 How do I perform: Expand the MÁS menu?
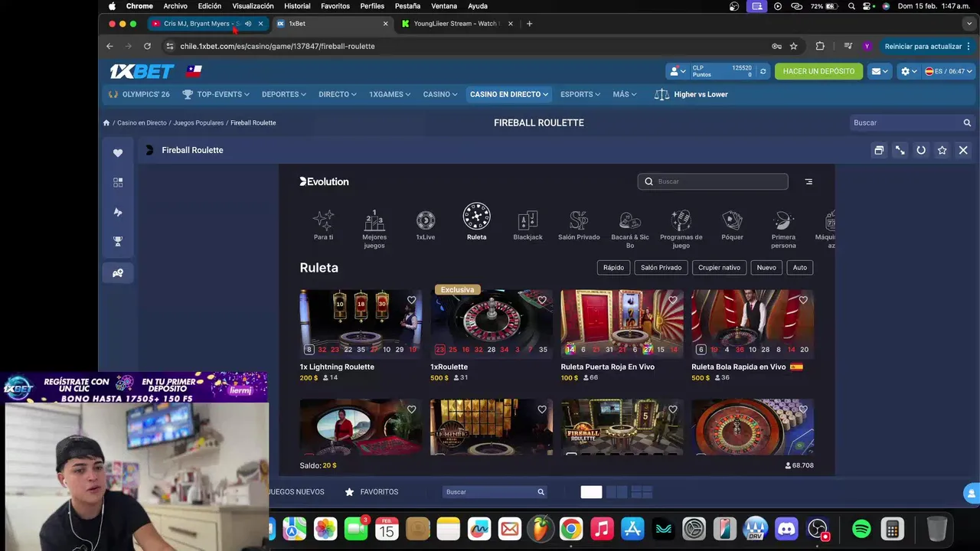(625, 94)
